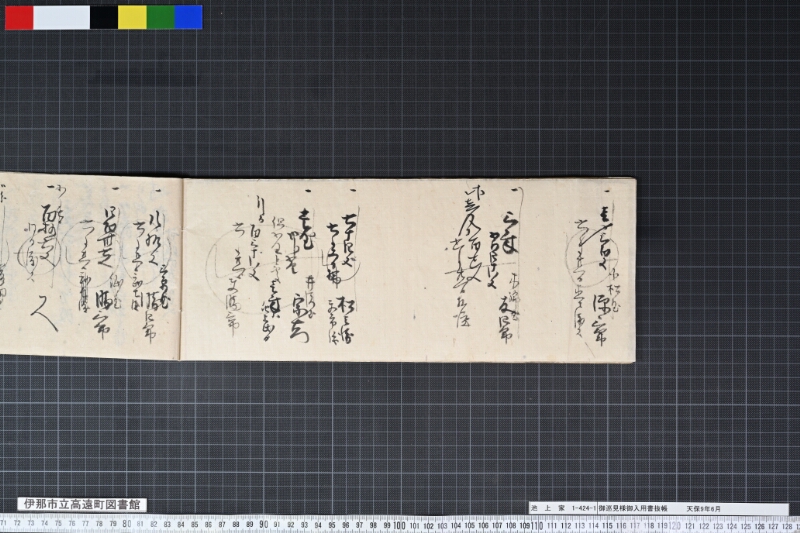Viewport: 800px width, 533px height.
Task: Click the 75 mark on the ruler
Action: click(x=58, y=523)
